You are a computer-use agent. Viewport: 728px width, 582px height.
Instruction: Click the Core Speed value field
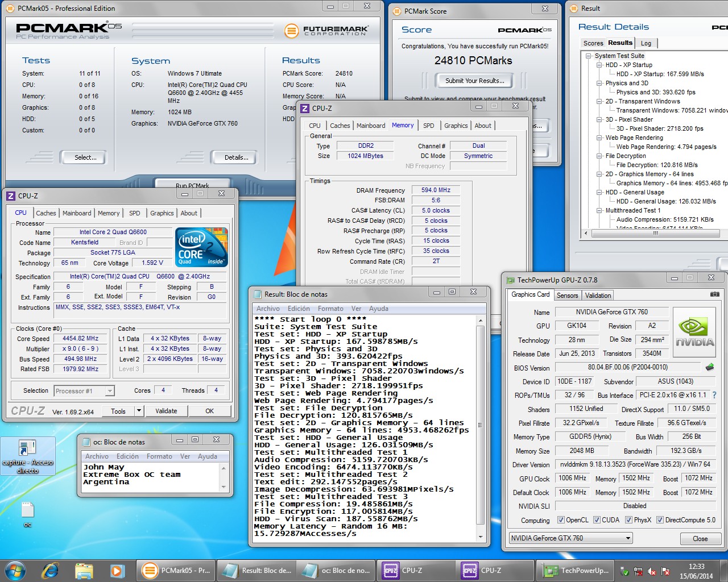(80, 338)
